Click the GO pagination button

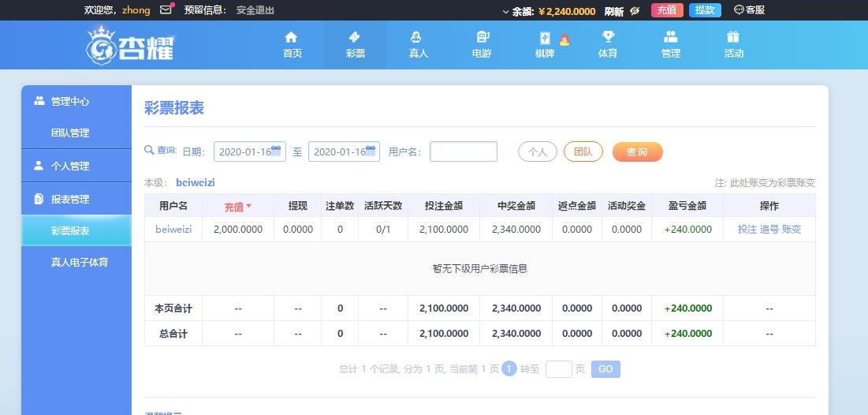point(605,369)
